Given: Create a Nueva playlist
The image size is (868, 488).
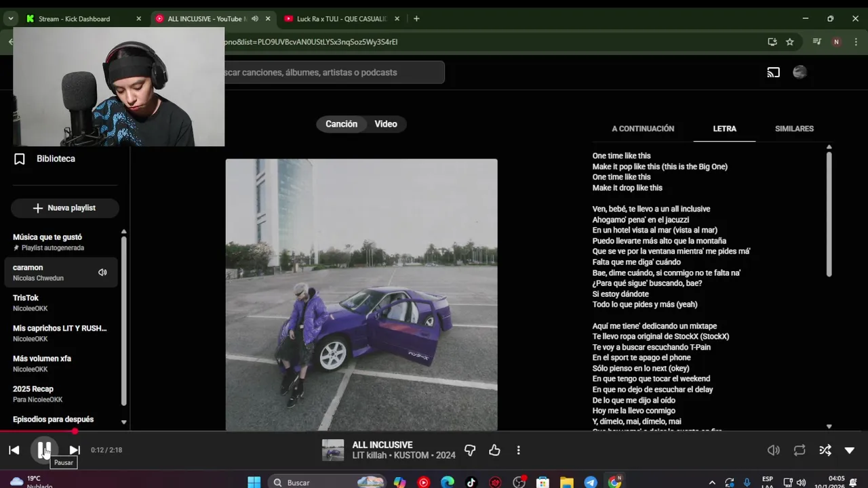Looking at the screenshot, I should point(65,208).
